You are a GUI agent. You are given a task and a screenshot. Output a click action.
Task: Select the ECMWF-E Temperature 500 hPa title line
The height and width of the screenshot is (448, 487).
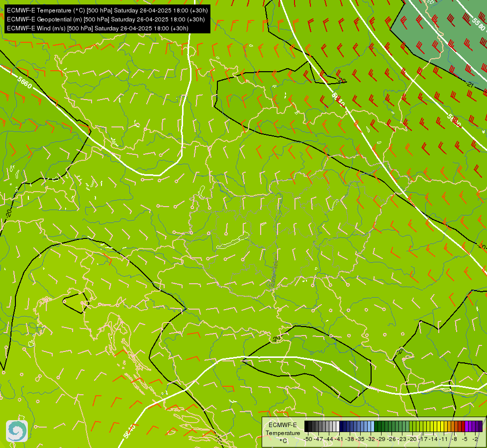pos(107,10)
